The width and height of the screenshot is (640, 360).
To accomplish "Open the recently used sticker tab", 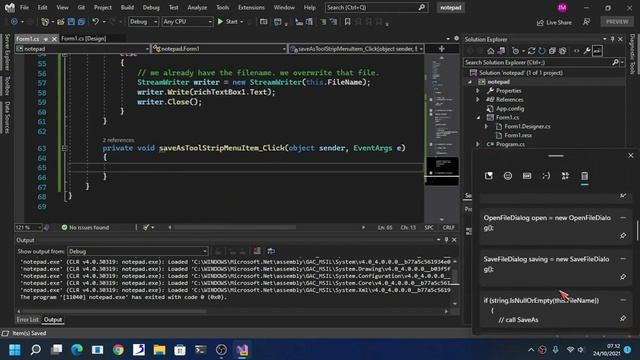I will [x=489, y=176].
